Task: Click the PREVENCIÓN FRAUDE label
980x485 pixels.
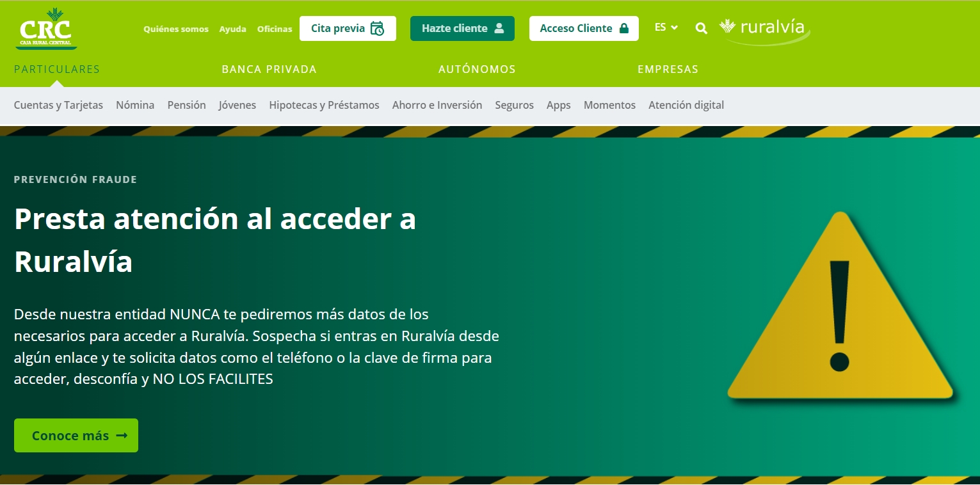Action: point(76,180)
